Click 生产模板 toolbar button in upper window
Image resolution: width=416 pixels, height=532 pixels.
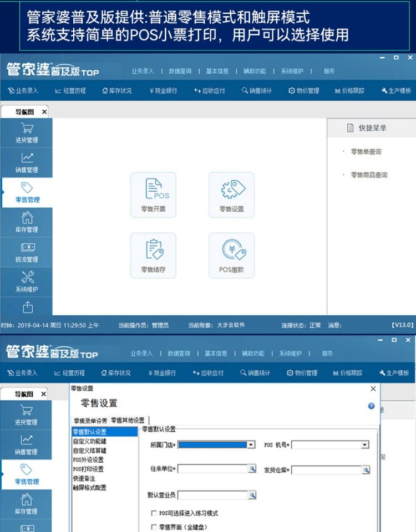tap(396, 90)
